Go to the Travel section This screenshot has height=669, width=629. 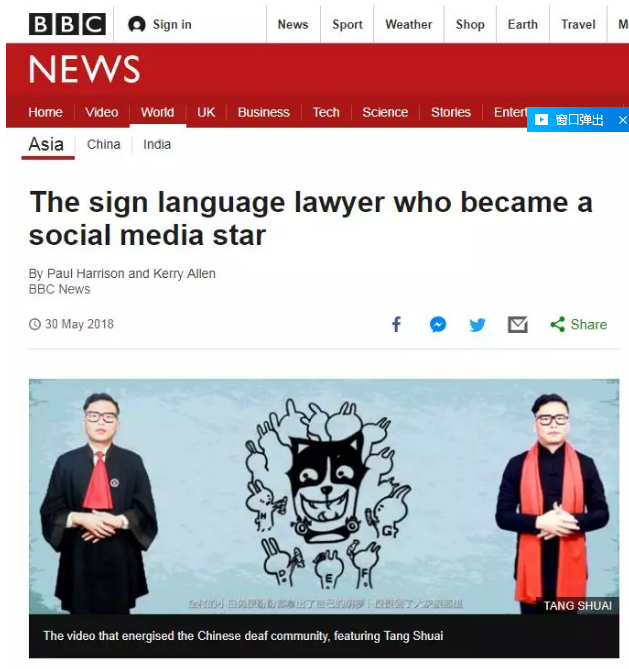point(578,24)
